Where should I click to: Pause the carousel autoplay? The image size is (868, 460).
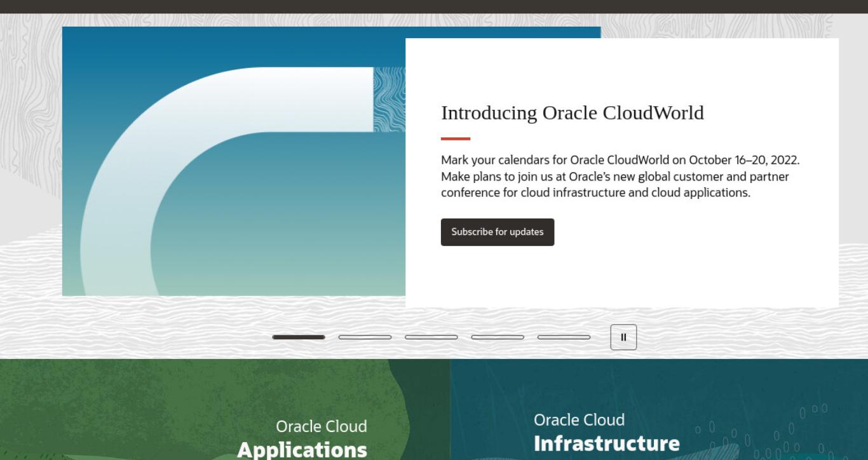(x=623, y=337)
